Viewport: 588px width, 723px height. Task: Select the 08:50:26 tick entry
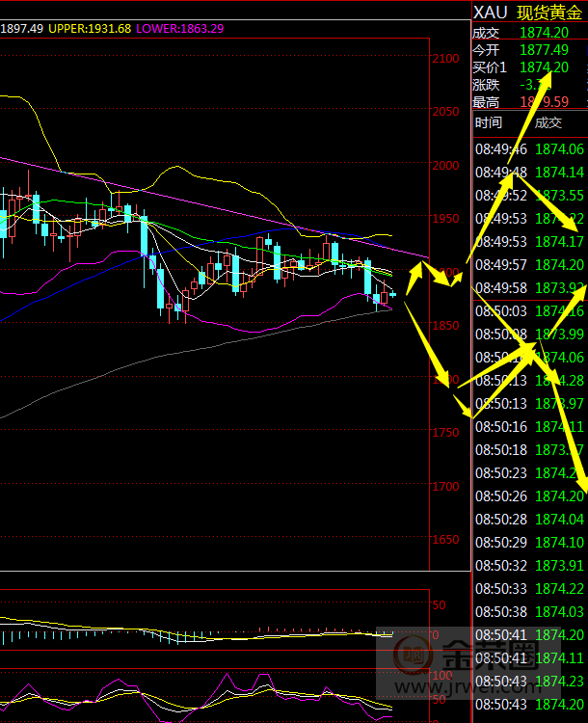point(528,496)
